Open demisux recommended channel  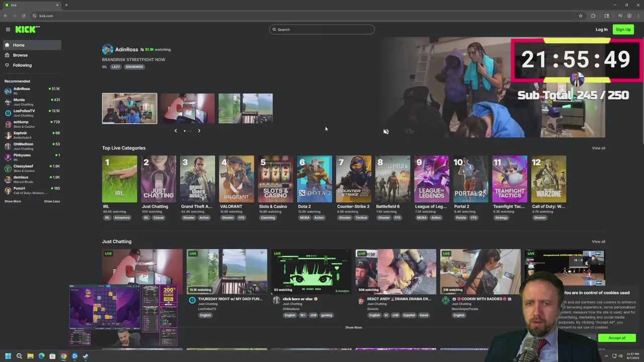[x=32, y=179]
